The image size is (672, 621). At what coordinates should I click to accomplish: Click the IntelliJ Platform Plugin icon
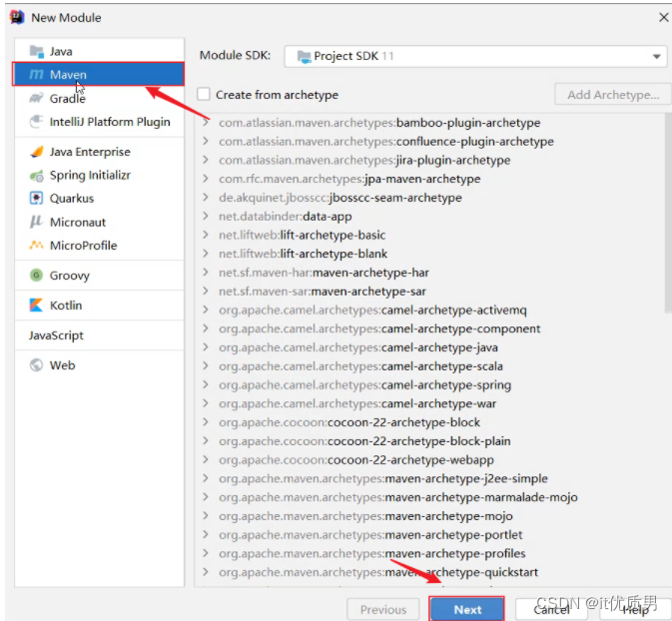click(36, 122)
